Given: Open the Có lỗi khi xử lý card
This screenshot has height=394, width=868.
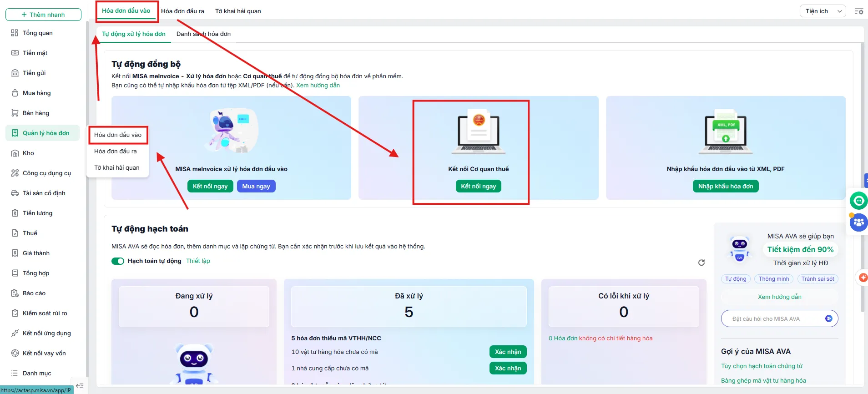Looking at the screenshot, I should (624, 306).
